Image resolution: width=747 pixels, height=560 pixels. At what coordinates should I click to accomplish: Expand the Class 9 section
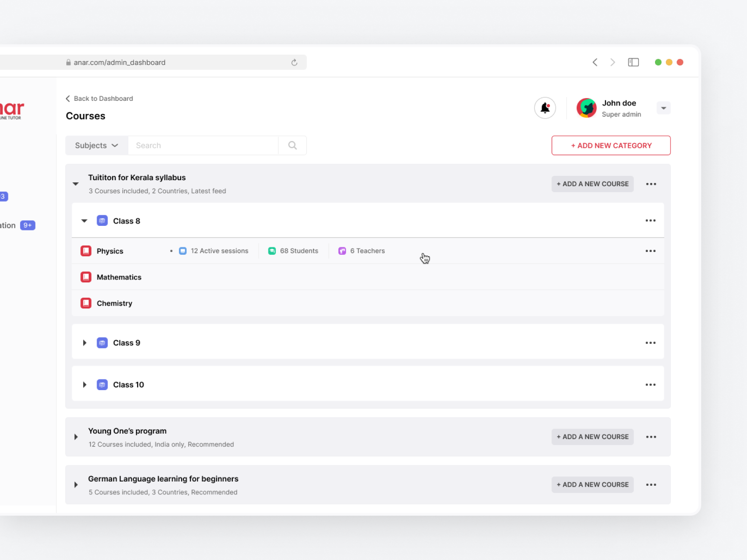[85, 342]
